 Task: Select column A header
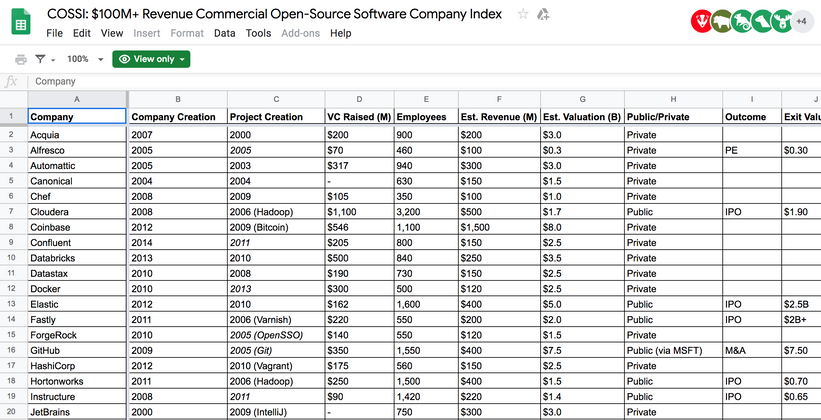coord(77,99)
